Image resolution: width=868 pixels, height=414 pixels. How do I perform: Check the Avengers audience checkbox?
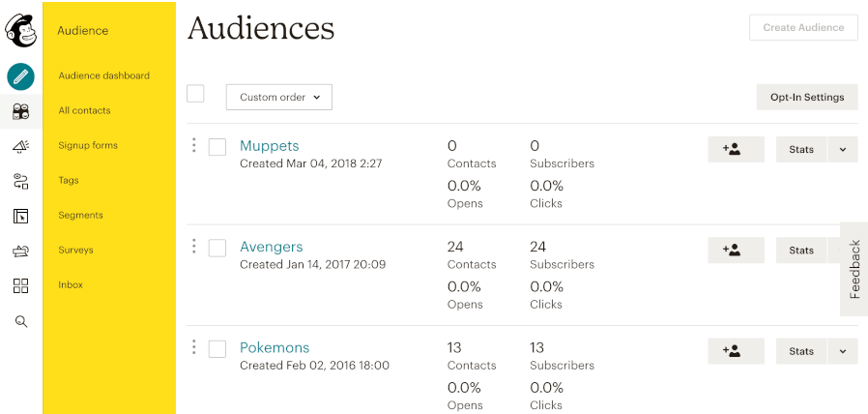pyautogui.click(x=217, y=248)
